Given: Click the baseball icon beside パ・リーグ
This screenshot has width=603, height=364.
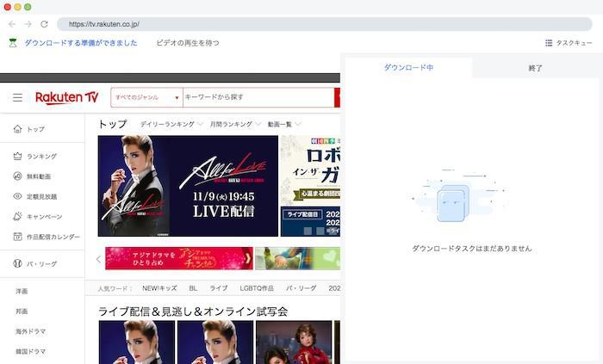Looking at the screenshot, I should pos(18,263).
